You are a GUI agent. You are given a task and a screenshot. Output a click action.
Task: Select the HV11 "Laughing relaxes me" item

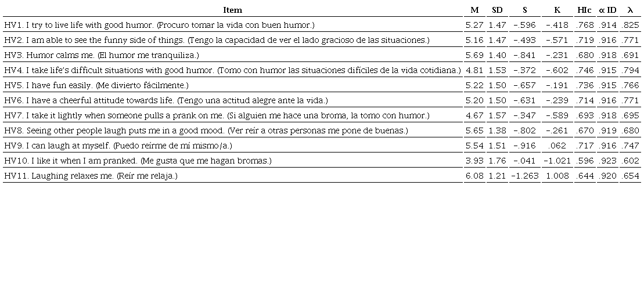(x=91, y=176)
